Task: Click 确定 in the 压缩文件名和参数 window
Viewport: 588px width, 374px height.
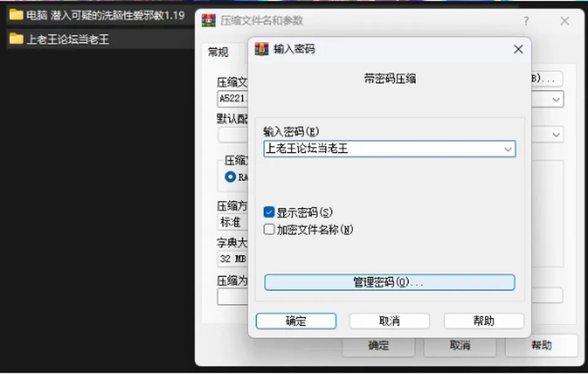Action: 379,345
